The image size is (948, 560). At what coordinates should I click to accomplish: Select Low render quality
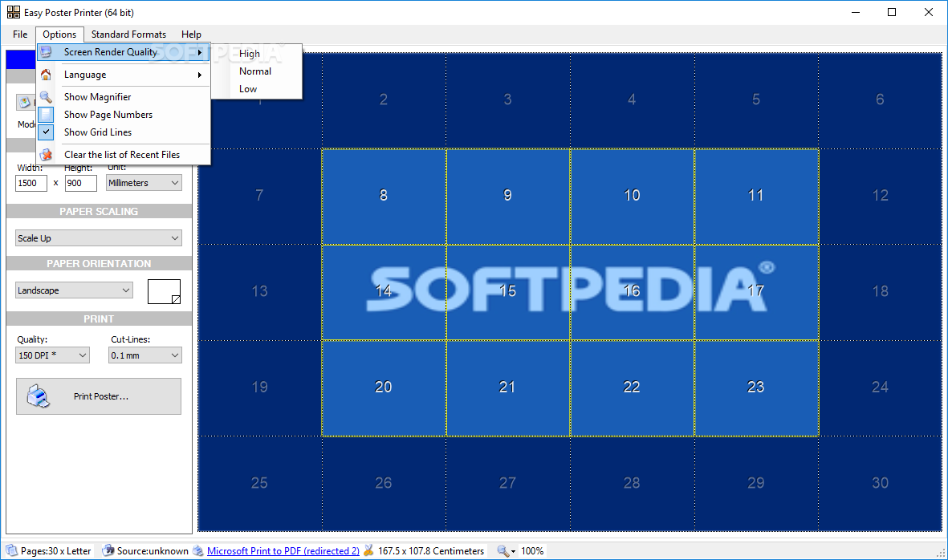pos(248,89)
